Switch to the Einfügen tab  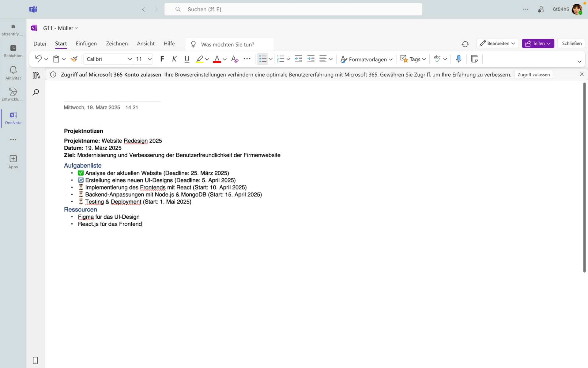(x=86, y=44)
